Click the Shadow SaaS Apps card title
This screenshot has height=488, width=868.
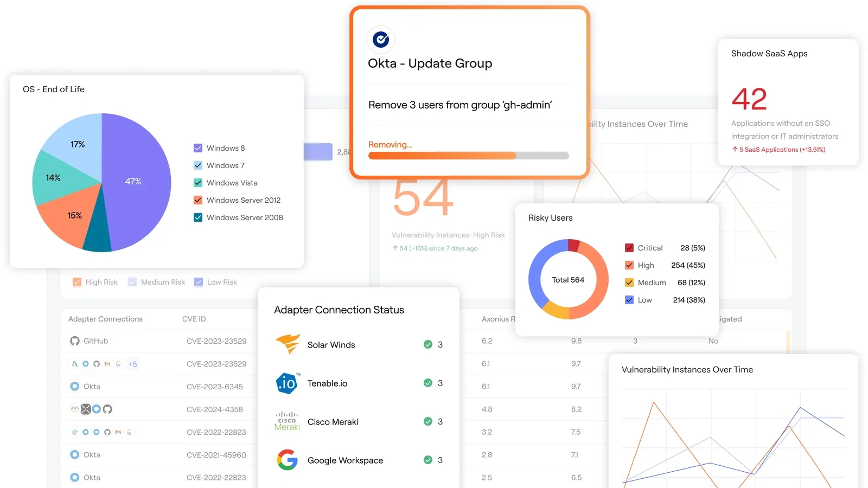(769, 53)
